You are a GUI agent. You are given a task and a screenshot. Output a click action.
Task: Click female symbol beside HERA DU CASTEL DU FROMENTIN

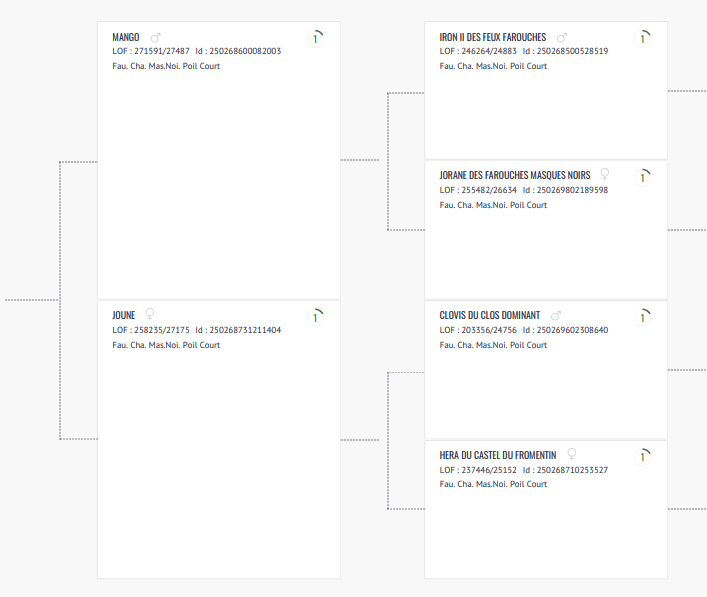pos(572,455)
